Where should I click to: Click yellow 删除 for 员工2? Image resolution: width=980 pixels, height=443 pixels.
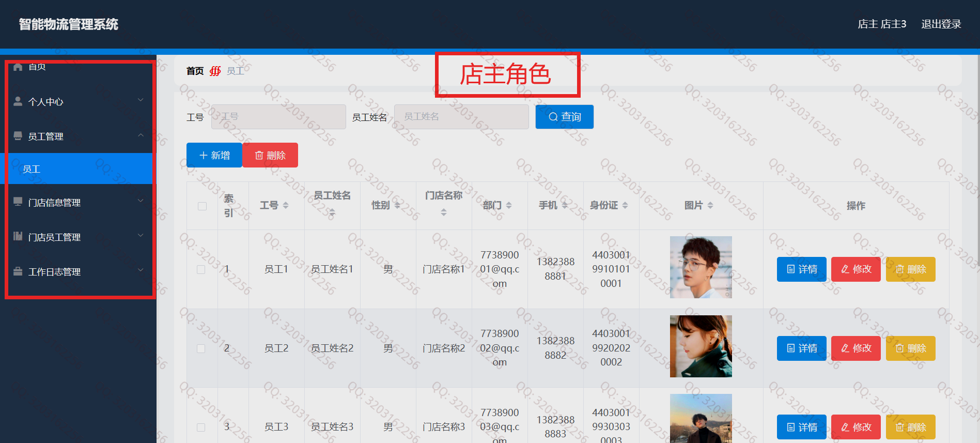point(910,348)
